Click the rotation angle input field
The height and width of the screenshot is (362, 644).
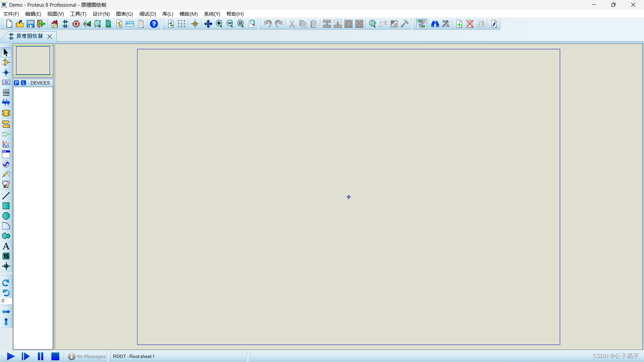click(6, 301)
